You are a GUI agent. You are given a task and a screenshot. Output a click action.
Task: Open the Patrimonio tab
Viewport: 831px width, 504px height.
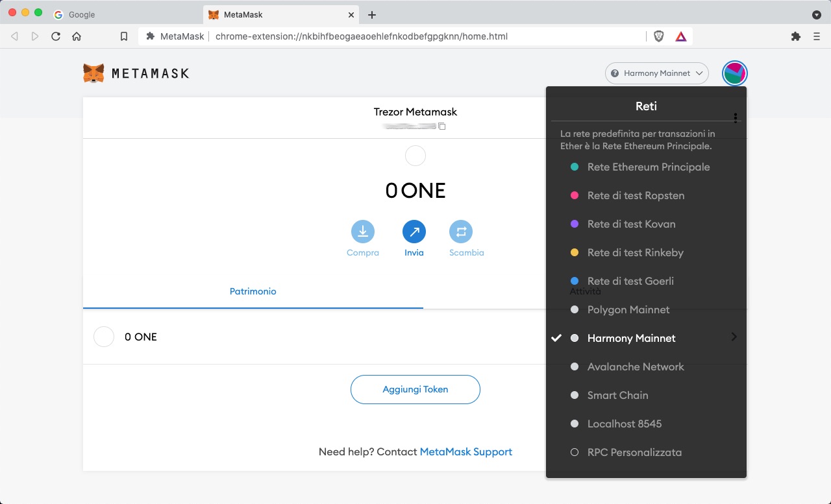[x=253, y=292]
